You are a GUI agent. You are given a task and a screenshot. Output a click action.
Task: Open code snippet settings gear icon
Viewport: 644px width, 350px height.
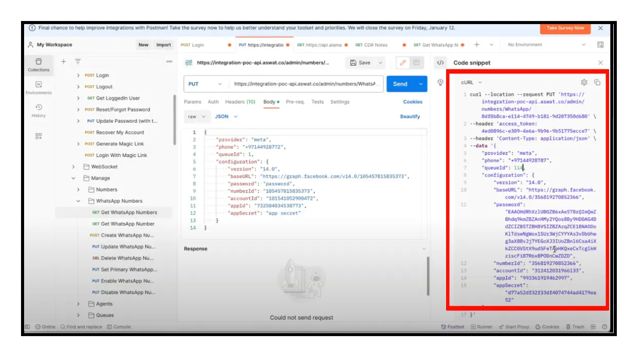coord(584,82)
